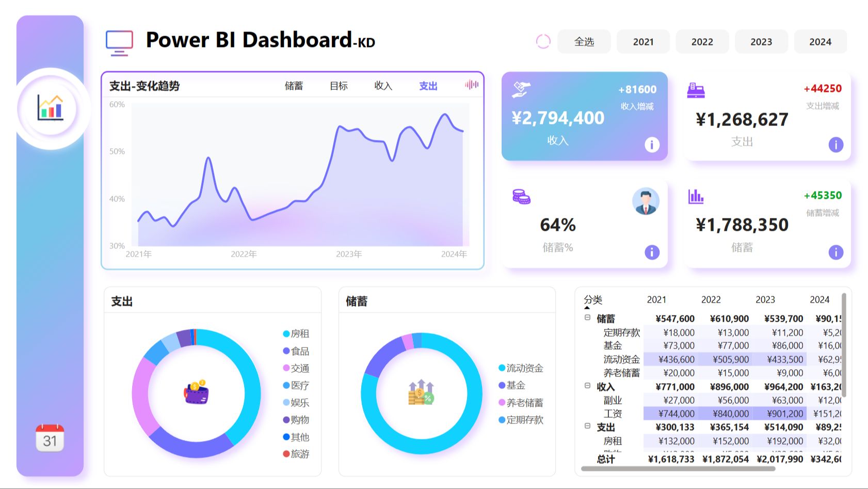The image size is (868, 489).
Task: Filter dashboard by year 2023
Action: pos(761,42)
